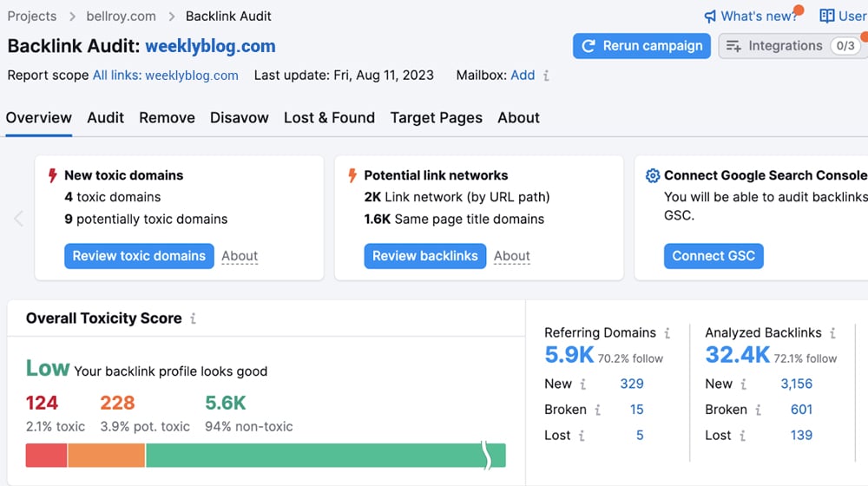The width and height of the screenshot is (868, 486).
Task: Click 601 broken backlinks value
Action: (x=801, y=410)
